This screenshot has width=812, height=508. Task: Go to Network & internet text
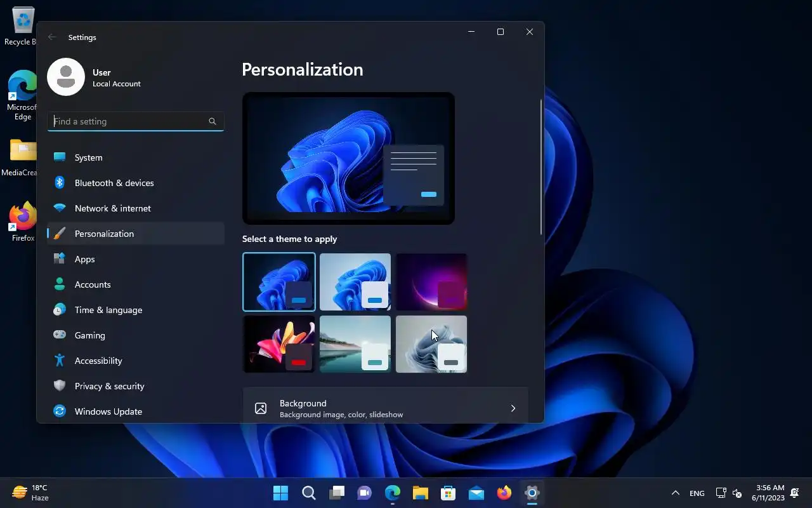point(113,208)
